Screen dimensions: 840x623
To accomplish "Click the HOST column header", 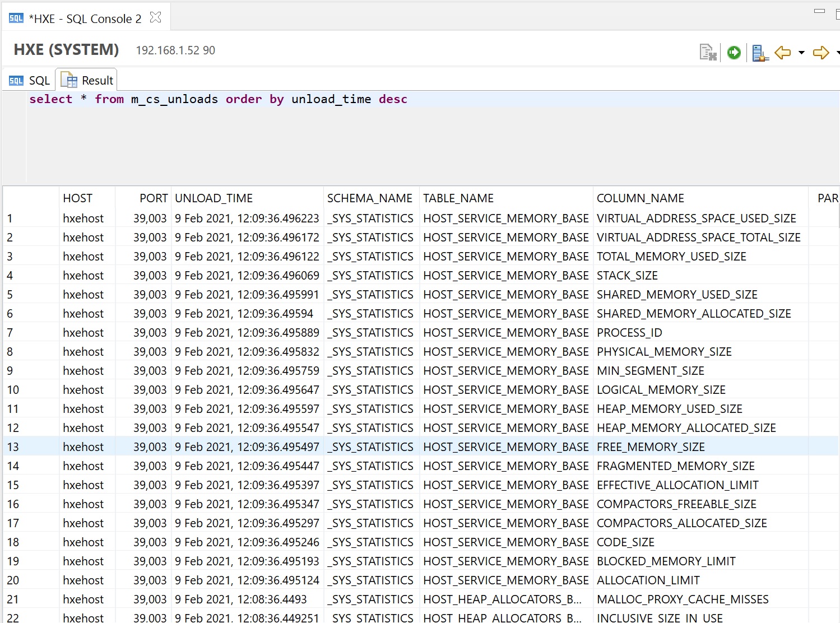I will (x=77, y=198).
